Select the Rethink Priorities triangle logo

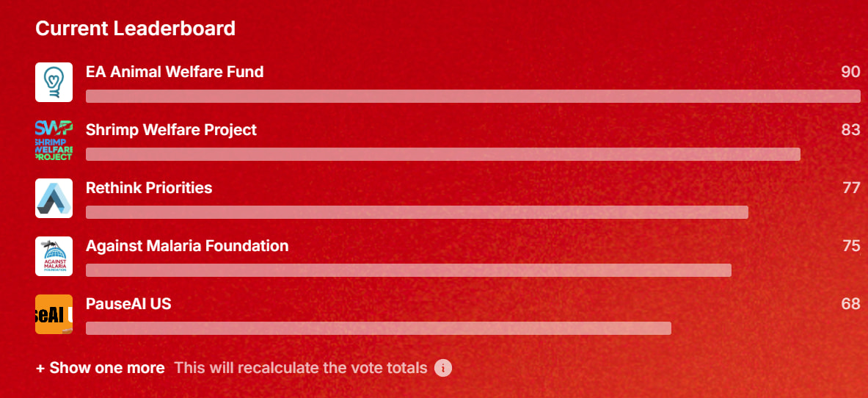coord(54,198)
